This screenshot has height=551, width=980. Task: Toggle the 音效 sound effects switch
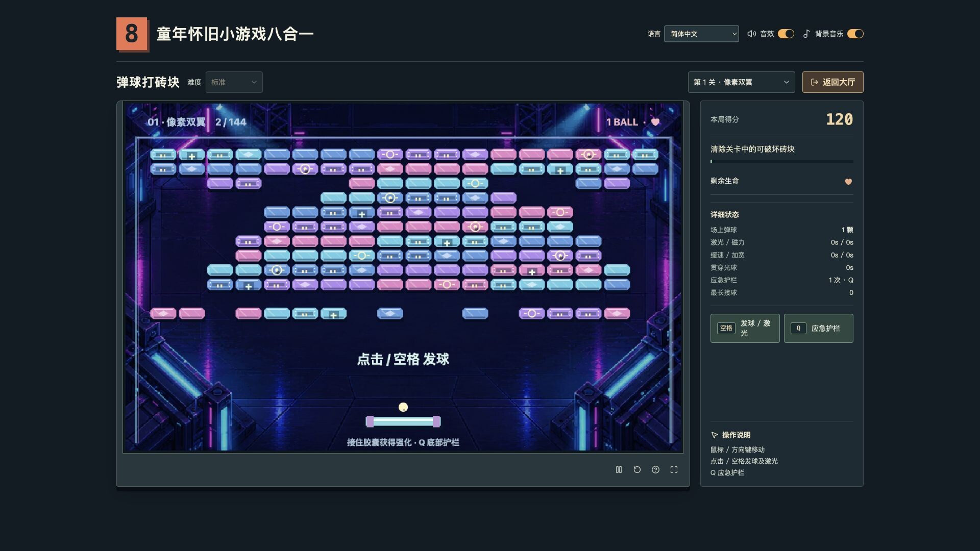pyautogui.click(x=786, y=34)
